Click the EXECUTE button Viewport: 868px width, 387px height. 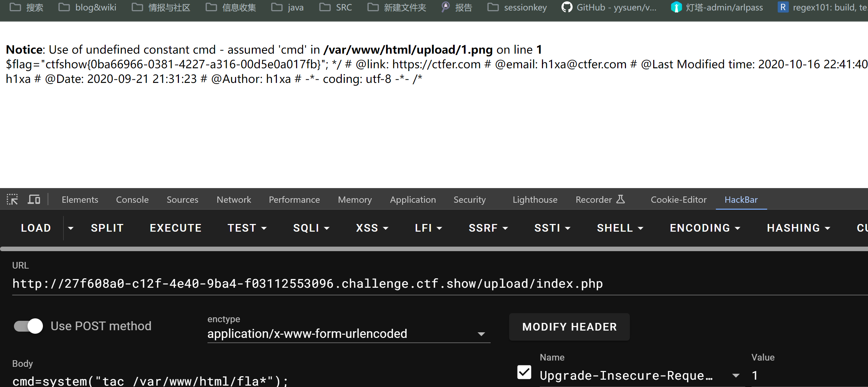tap(176, 228)
